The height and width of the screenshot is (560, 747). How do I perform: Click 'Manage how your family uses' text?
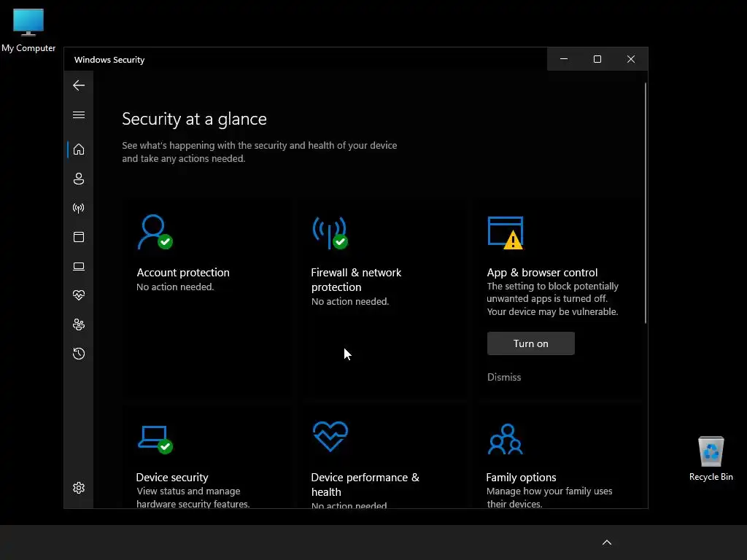click(549, 491)
